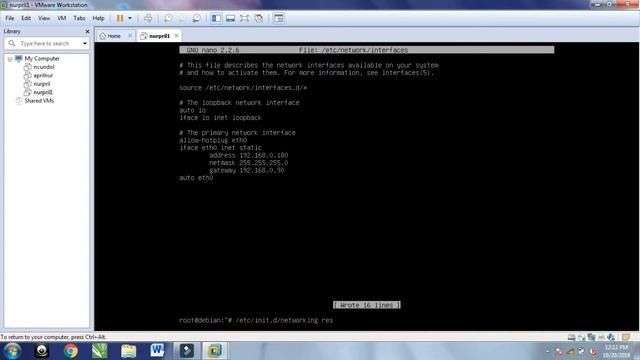
Task: Click the hard disk status bar icon
Action: click(x=571, y=337)
